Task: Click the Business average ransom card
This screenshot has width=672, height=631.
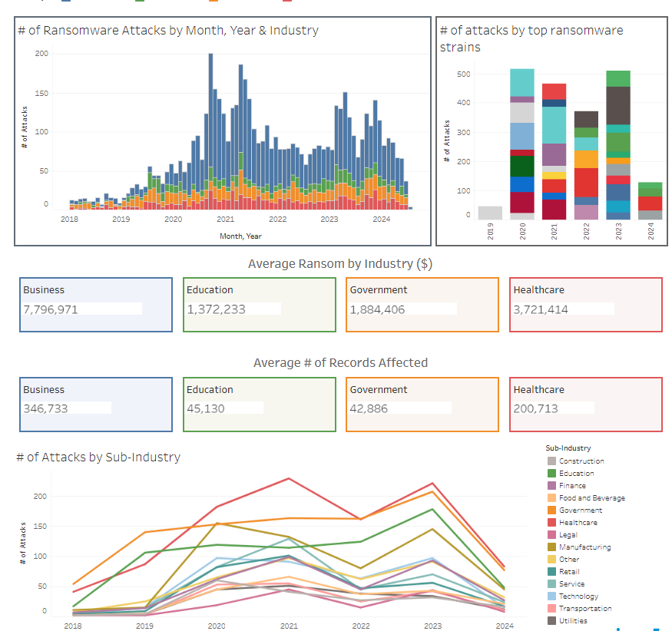Action: tap(96, 305)
